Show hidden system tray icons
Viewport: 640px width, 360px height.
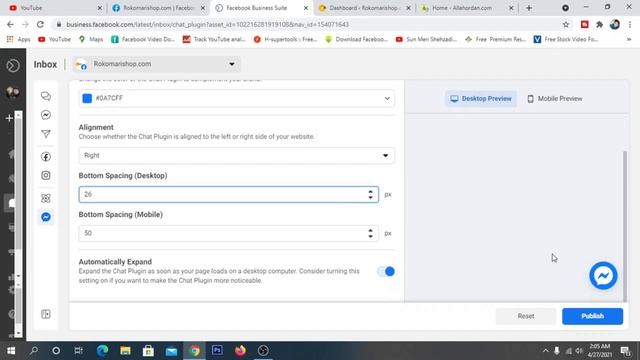point(546,351)
